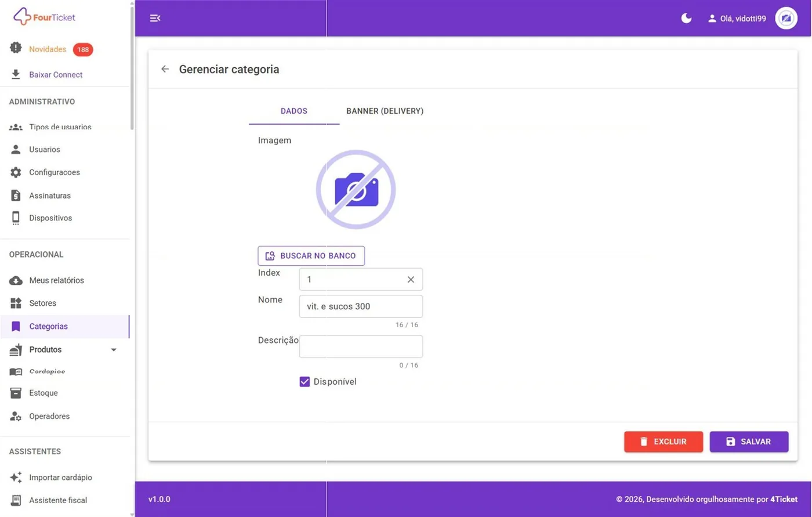
Task: Click into the Descrição input field
Action: 361,346
